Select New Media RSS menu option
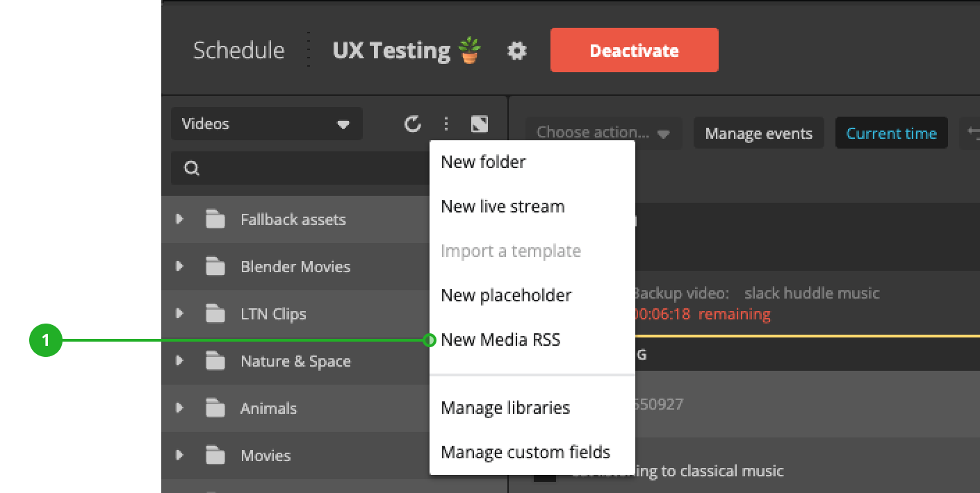Screen dimensions: 980x493 pos(500,340)
